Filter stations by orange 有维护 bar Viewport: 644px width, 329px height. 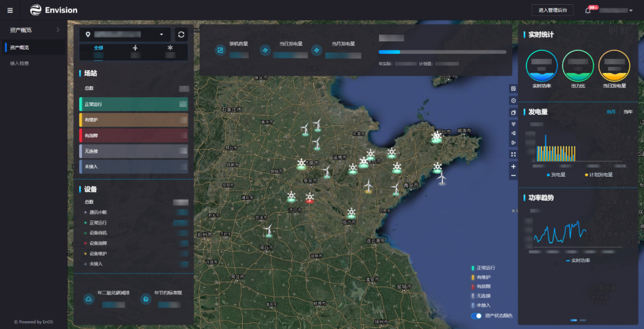pos(134,119)
